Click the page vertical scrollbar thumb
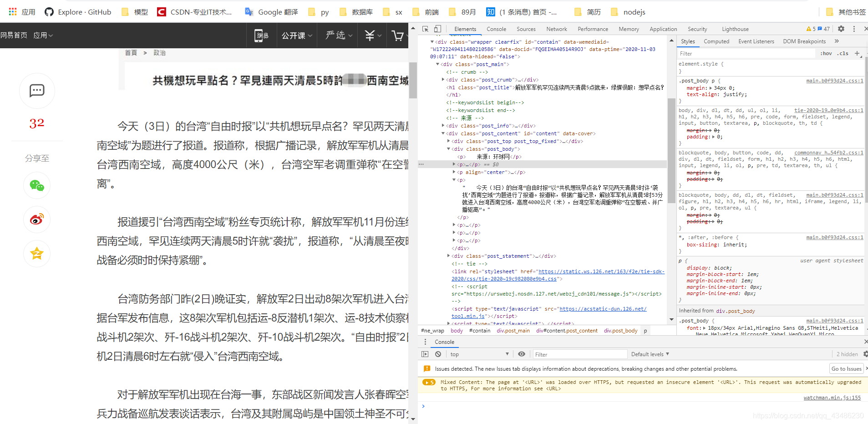868x424 pixels. click(x=413, y=80)
